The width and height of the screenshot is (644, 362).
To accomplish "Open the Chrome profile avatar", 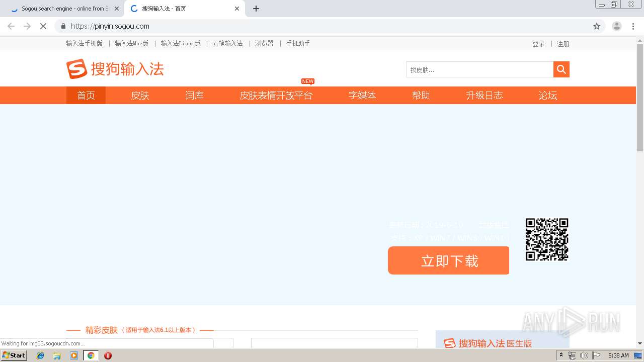I will (617, 26).
